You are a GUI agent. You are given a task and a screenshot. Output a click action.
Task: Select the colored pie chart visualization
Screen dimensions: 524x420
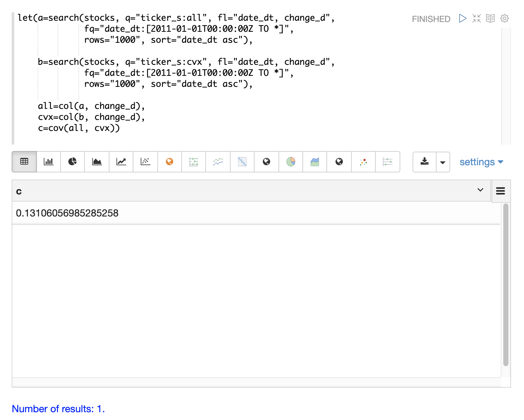tap(291, 162)
